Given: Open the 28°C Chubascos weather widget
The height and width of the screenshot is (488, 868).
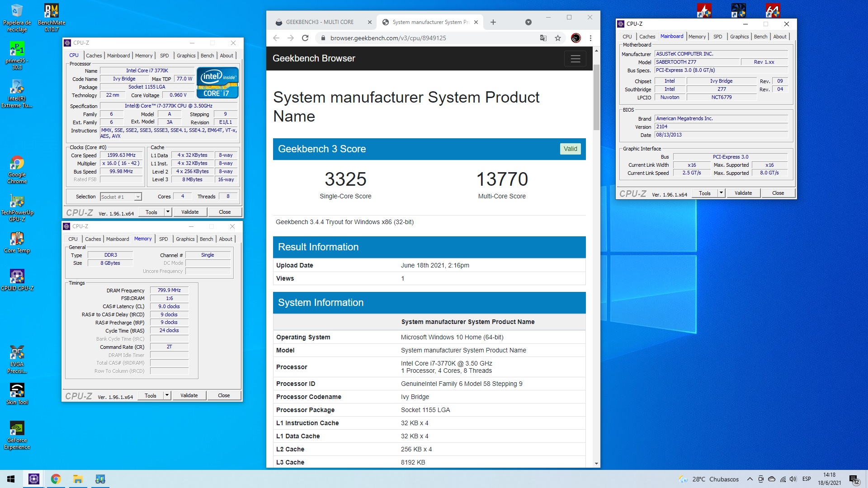Looking at the screenshot, I should [709, 479].
